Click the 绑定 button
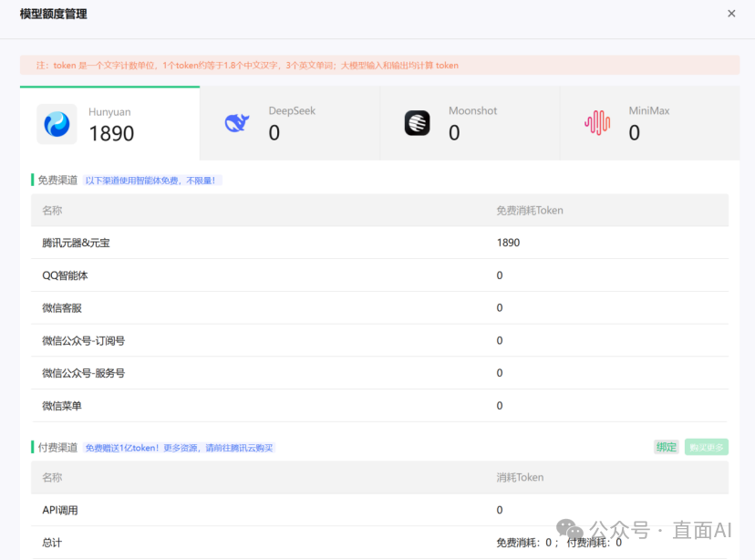Screen dimensions: 755x560 pos(666,447)
